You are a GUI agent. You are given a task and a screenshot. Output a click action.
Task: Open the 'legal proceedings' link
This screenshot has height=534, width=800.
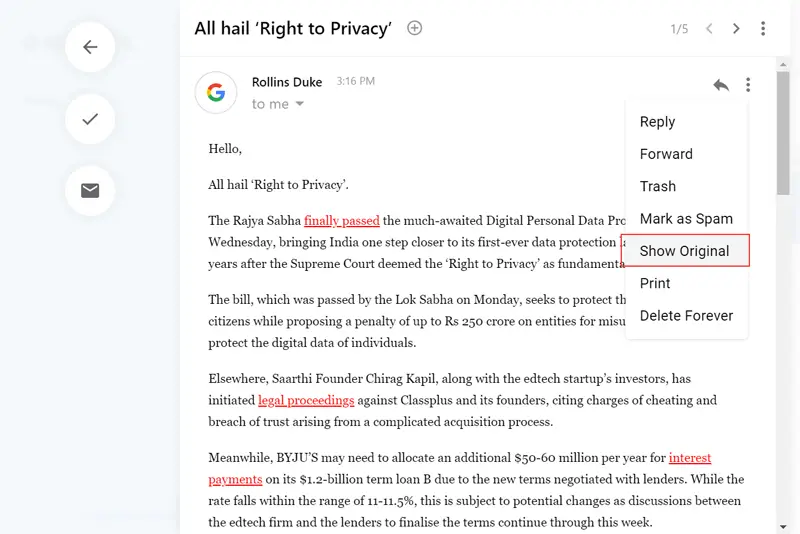(306, 401)
